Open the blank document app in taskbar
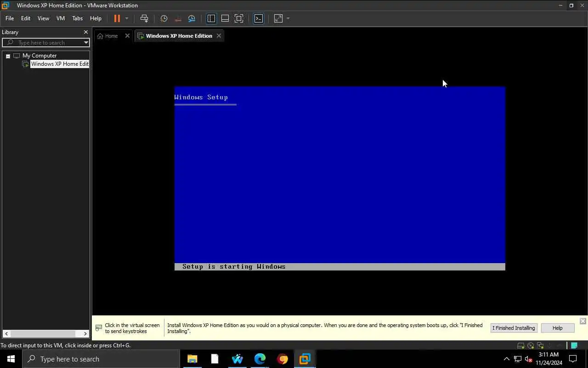The height and width of the screenshot is (368, 588). (215, 359)
